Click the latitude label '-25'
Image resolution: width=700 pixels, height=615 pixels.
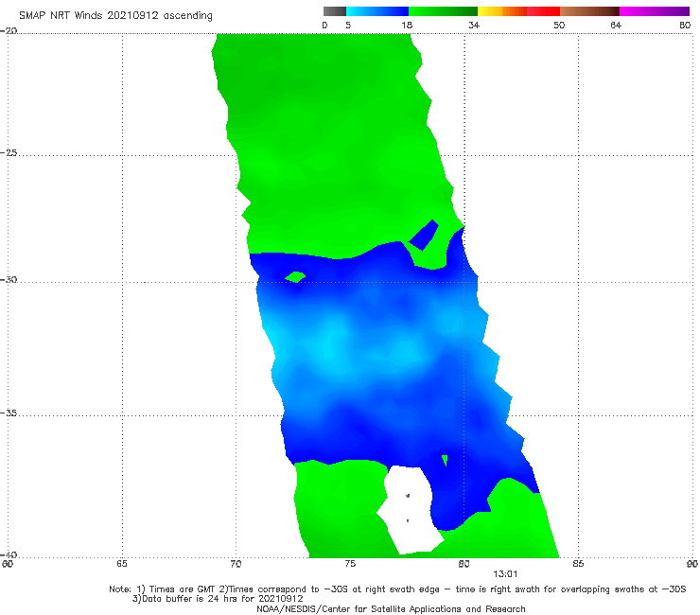coord(9,153)
